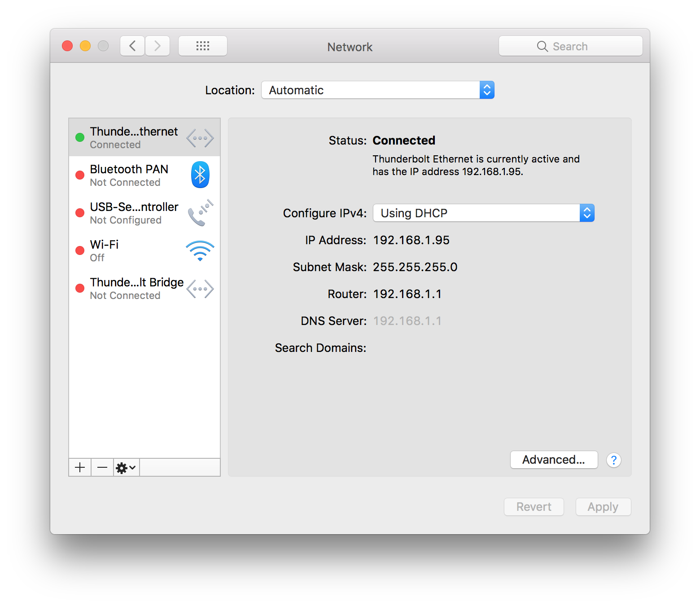Screen dimensions: 700x606
Task: Expand the Location dropdown
Action: [377, 90]
